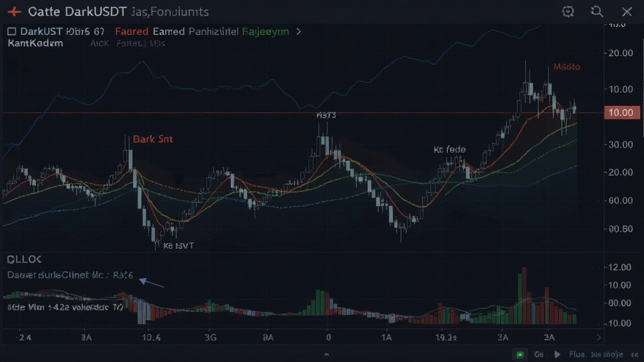
Task: Switch to the Panhizlirtel tab
Action: point(214,31)
